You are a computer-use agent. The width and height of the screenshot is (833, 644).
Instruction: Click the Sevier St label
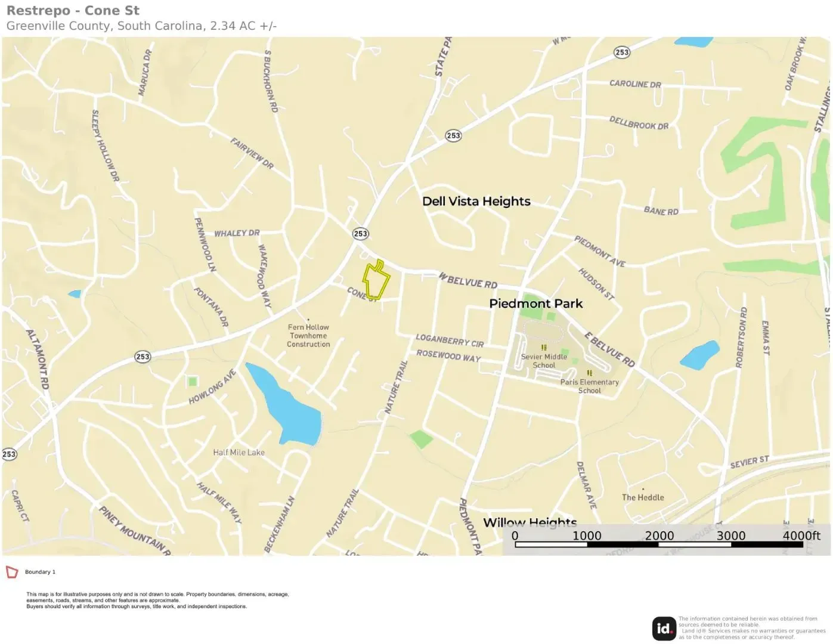750,462
